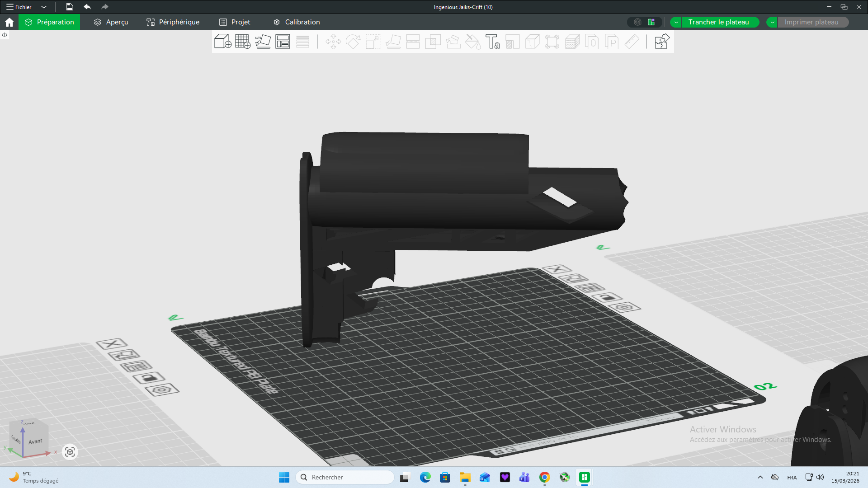Remove center plate with its X icon
The height and width of the screenshot is (488, 868).
557,269
